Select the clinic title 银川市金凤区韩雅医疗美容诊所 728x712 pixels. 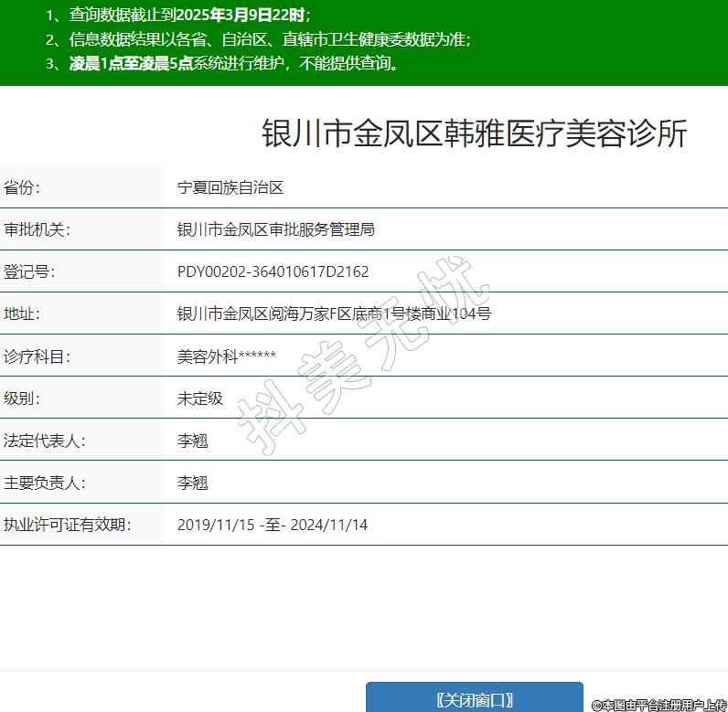(x=474, y=133)
